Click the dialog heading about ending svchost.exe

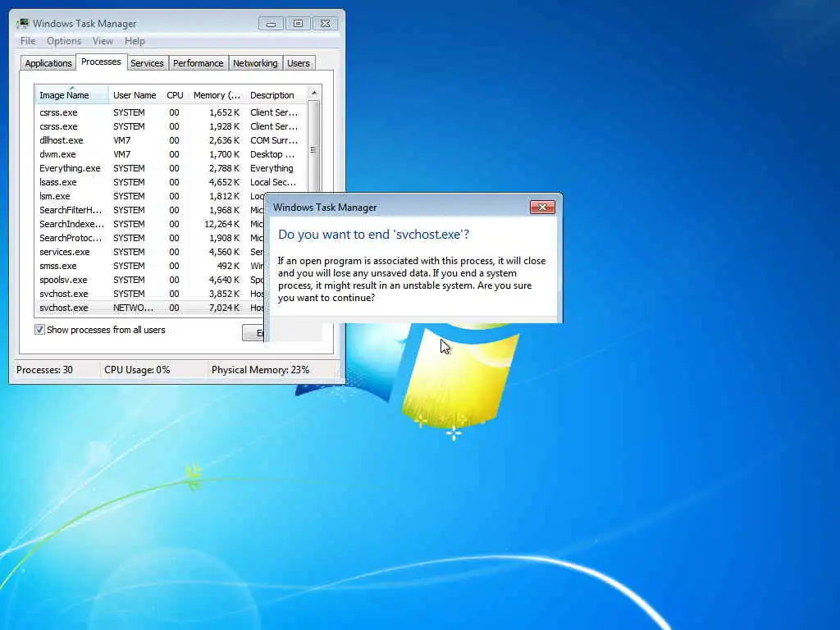pyautogui.click(x=373, y=234)
